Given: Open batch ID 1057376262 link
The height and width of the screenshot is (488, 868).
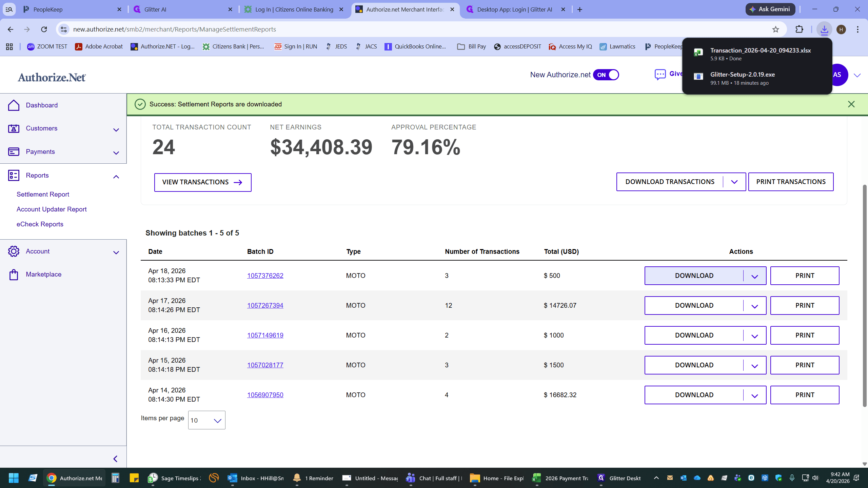Looking at the screenshot, I should (265, 276).
